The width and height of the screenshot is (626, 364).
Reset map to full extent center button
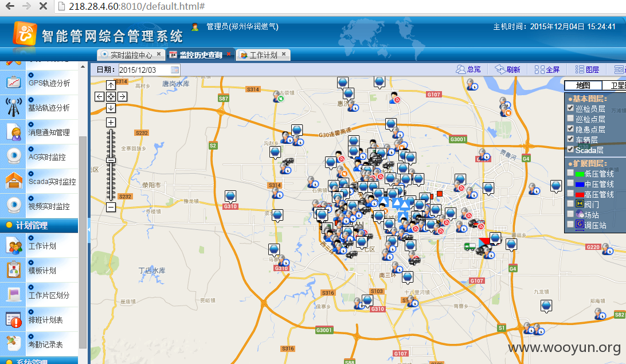coord(111,96)
